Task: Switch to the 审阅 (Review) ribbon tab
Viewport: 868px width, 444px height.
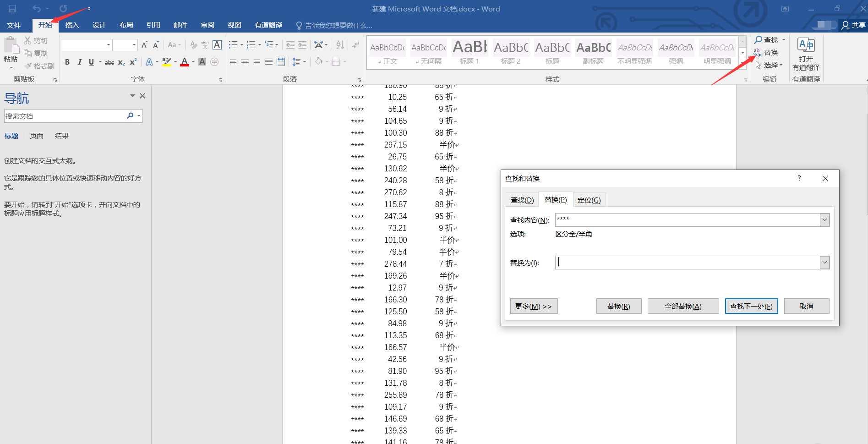Action: click(x=207, y=25)
